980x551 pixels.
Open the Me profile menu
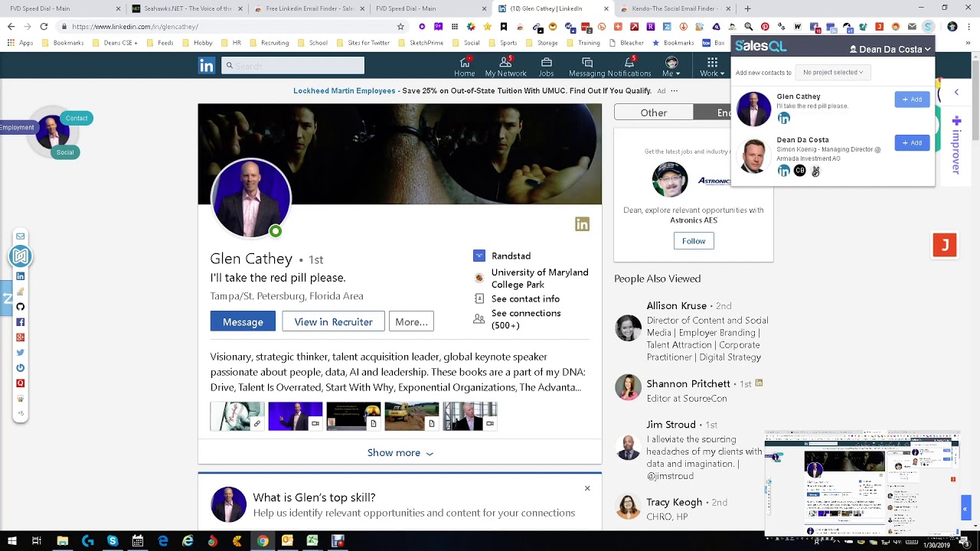click(671, 67)
